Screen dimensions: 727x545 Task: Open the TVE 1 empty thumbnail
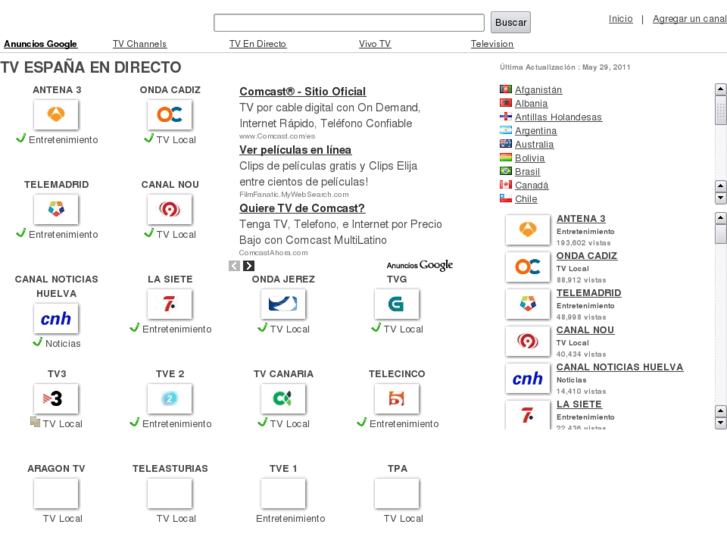pyautogui.click(x=283, y=493)
